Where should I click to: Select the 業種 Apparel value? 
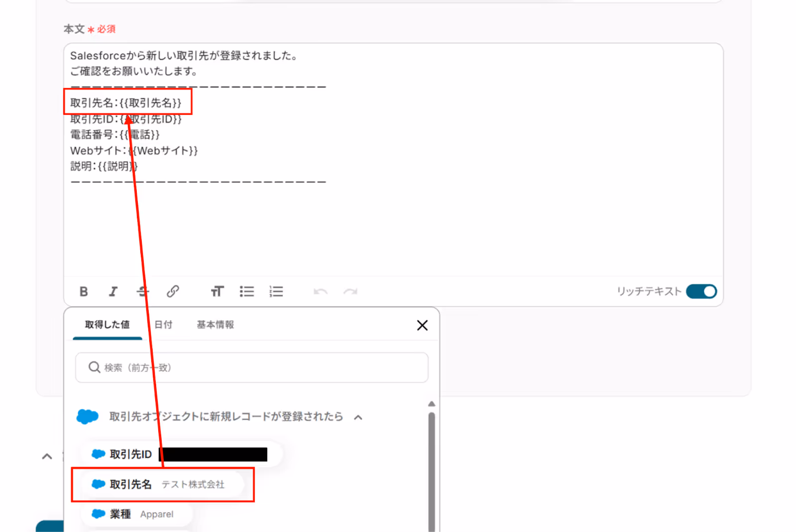pyautogui.click(x=137, y=514)
